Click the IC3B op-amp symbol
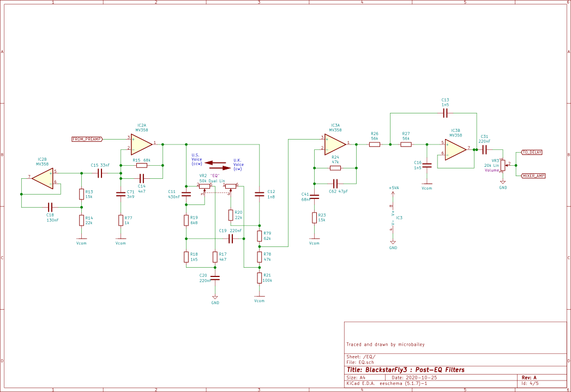The image size is (571, 392). (x=455, y=148)
